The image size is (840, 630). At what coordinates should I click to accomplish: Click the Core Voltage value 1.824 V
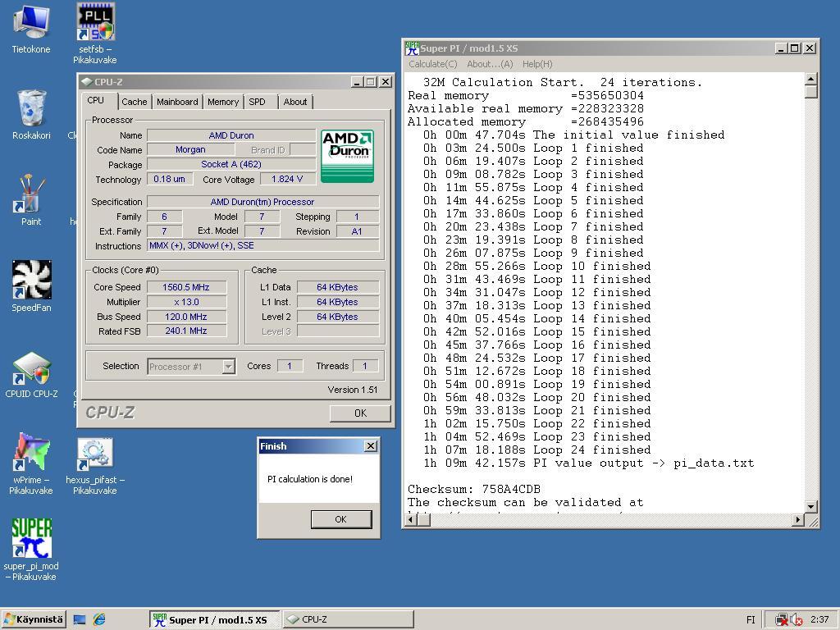[287, 179]
